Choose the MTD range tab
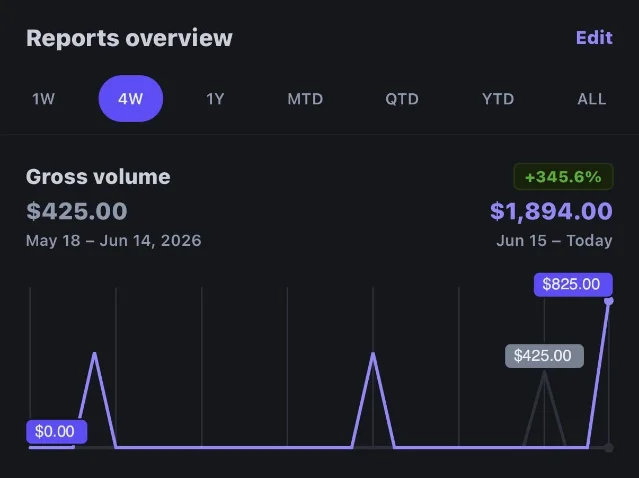Image resolution: width=639 pixels, height=478 pixels. [305, 99]
